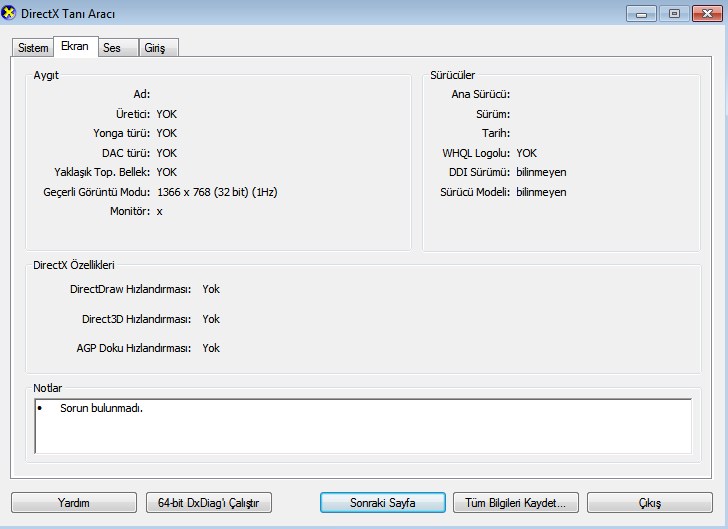The image size is (728, 529).
Task: Click the 'Tarih:' label in Sürücüler
Action: point(496,133)
